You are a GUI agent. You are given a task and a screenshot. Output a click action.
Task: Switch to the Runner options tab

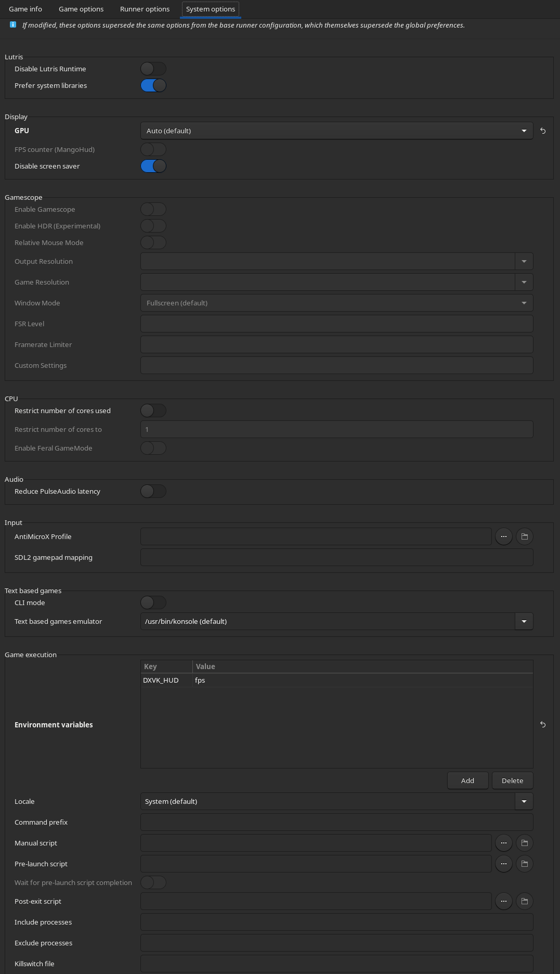145,9
